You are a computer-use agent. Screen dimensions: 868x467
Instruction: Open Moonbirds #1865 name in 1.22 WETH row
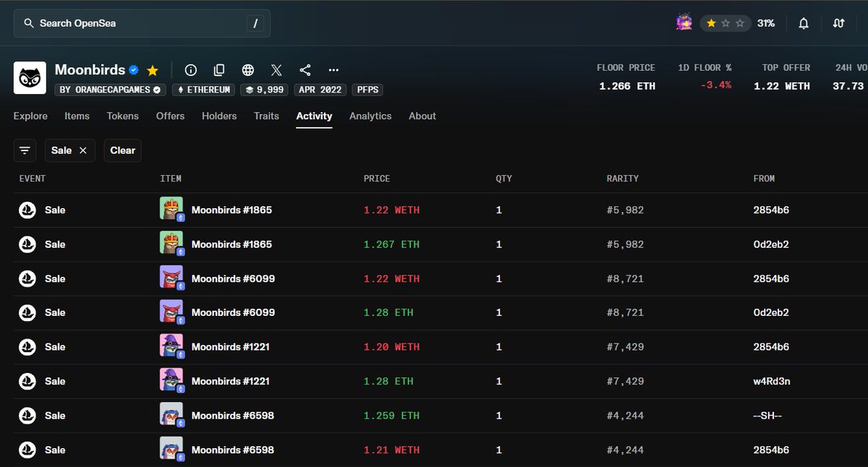tap(231, 210)
